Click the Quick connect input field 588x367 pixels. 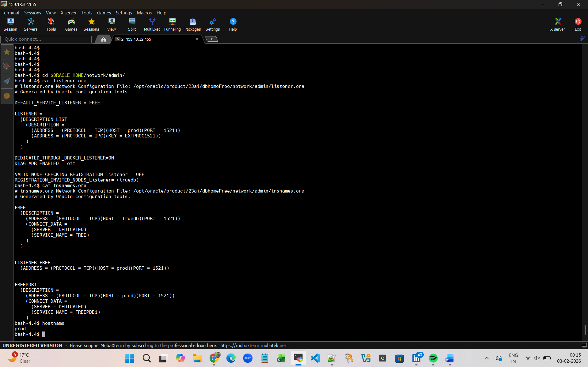[x=46, y=39]
